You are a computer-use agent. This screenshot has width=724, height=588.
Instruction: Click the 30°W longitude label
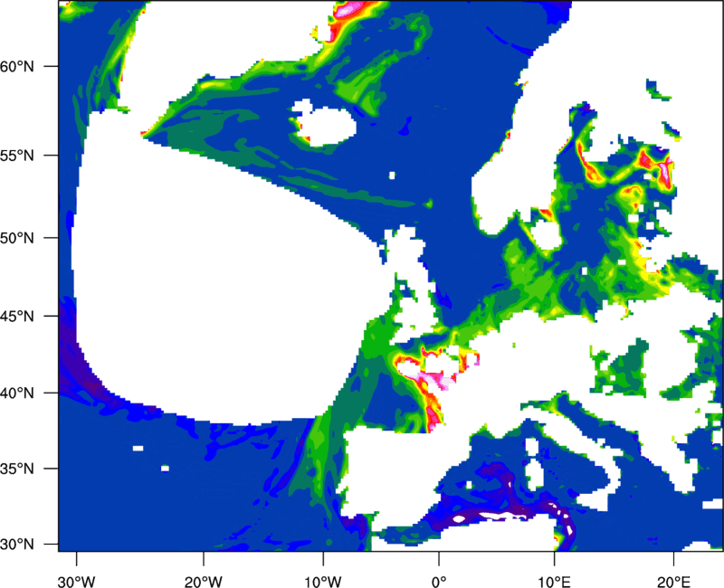tap(77, 582)
